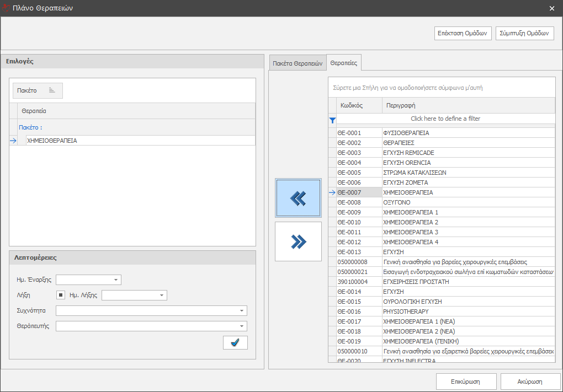Click the double left arrow add button
This screenshot has height=392, width=563.
[x=298, y=198]
